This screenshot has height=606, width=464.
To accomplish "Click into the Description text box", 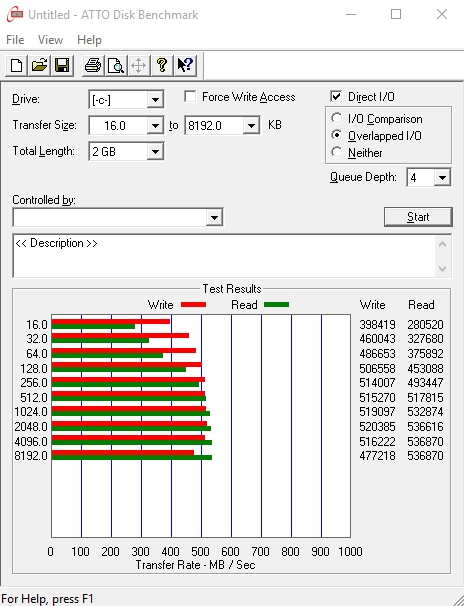I will pos(224,256).
